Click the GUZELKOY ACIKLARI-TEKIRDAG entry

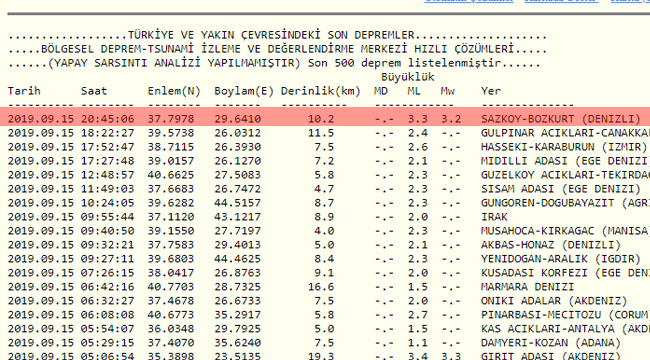pyautogui.click(x=565, y=175)
